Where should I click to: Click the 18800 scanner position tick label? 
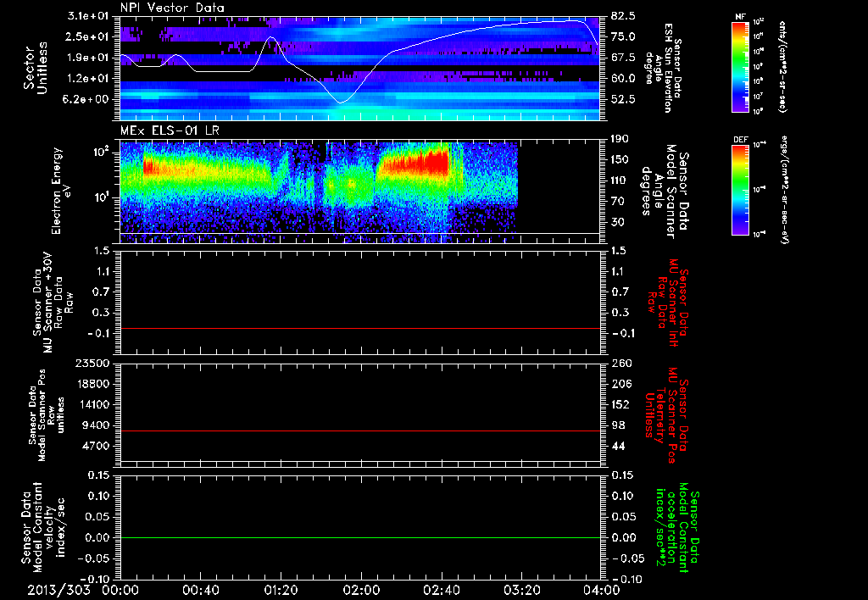coord(93,384)
